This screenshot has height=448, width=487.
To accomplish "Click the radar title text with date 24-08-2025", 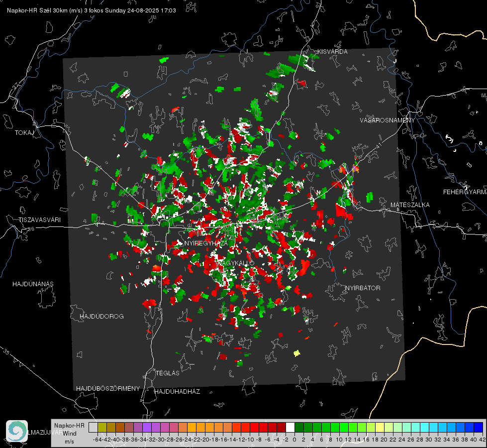I will (92, 10).
